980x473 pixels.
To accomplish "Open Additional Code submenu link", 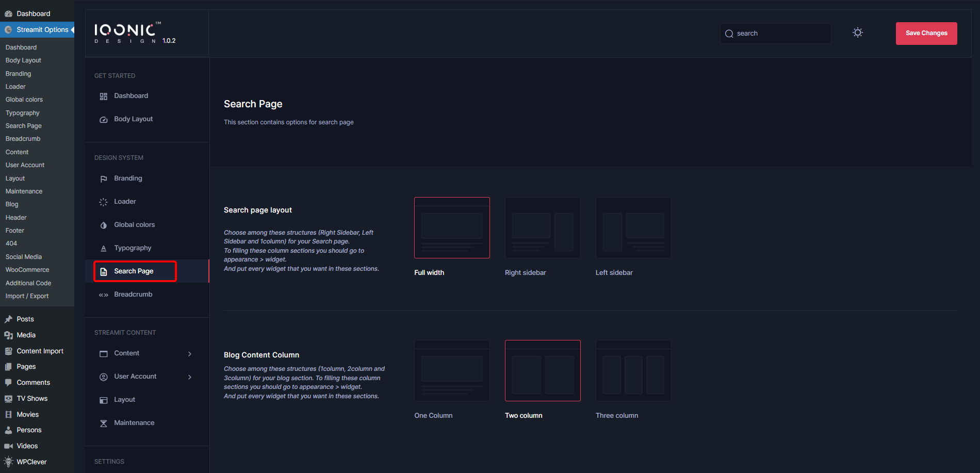I will pyautogui.click(x=28, y=283).
